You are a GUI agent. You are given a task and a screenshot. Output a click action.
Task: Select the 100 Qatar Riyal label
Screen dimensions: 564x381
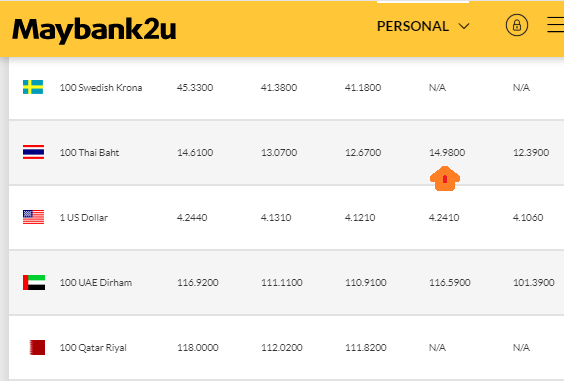(x=93, y=348)
